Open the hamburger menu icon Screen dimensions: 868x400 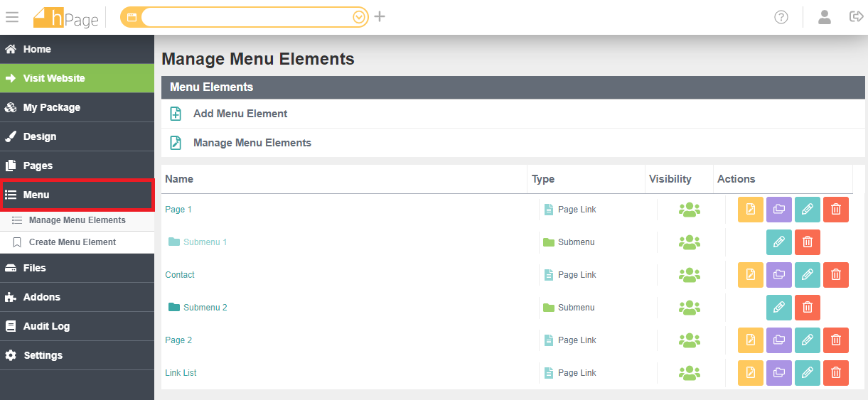tap(12, 16)
